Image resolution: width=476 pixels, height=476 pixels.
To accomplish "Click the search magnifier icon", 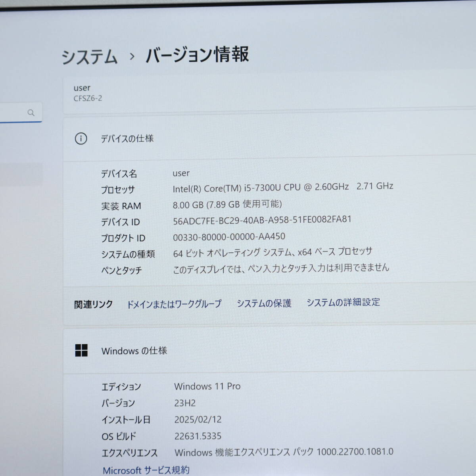I will pos(31,113).
